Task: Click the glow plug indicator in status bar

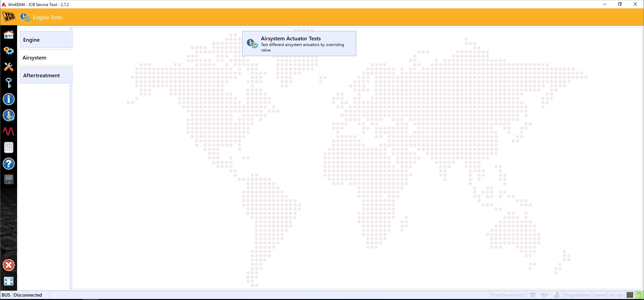Action: [x=533, y=295]
